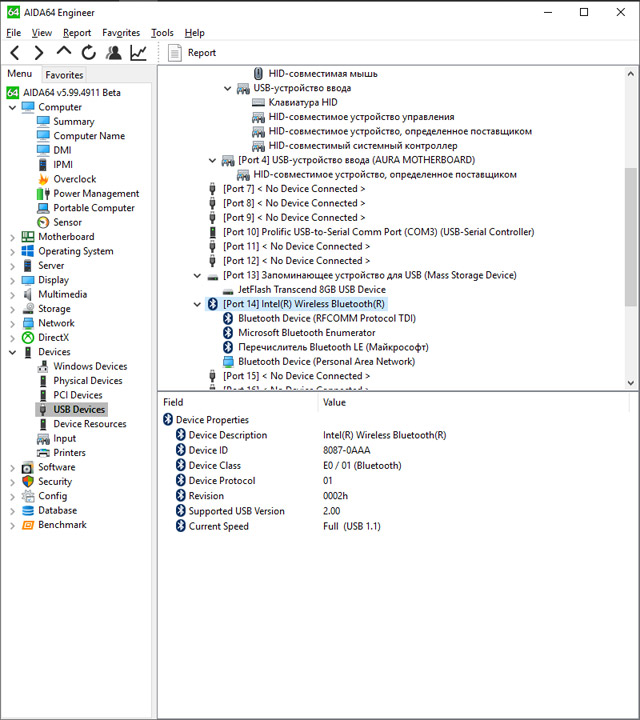Select Physical Devices in sidebar
Image resolution: width=640 pixels, height=720 pixels.
click(x=88, y=381)
